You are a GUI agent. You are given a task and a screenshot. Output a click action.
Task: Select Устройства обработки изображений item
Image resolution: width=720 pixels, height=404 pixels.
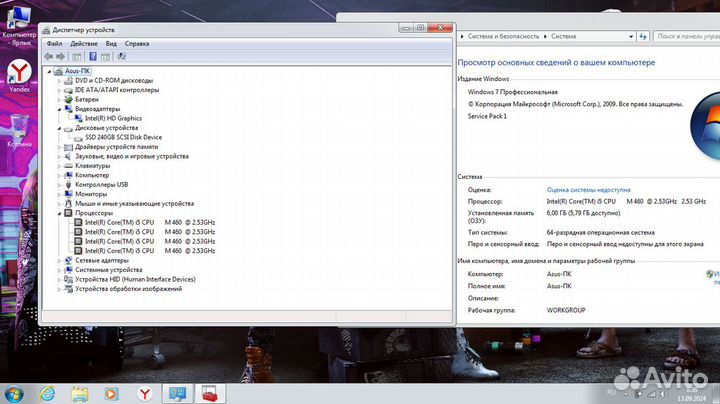tap(129, 289)
